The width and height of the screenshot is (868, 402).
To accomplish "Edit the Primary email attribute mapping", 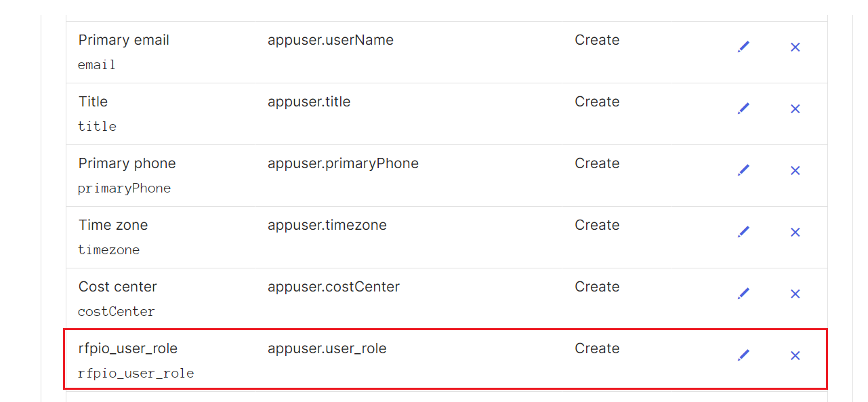I will (x=743, y=47).
